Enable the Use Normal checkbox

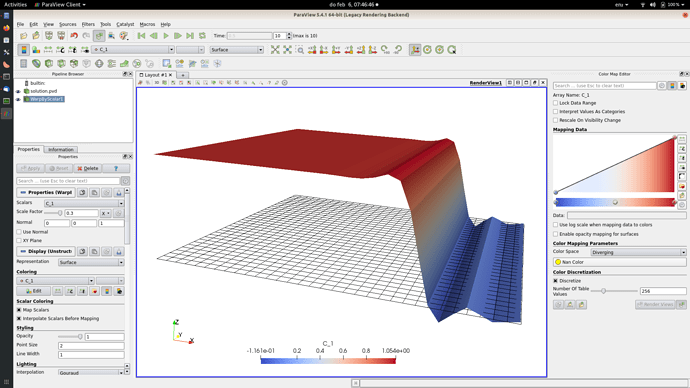pyautogui.click(x=19, y=232)
